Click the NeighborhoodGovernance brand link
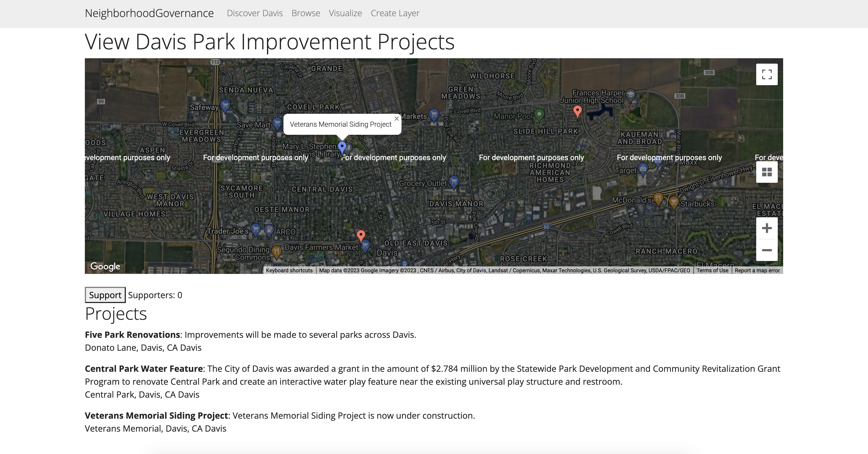 pos(149,13)
